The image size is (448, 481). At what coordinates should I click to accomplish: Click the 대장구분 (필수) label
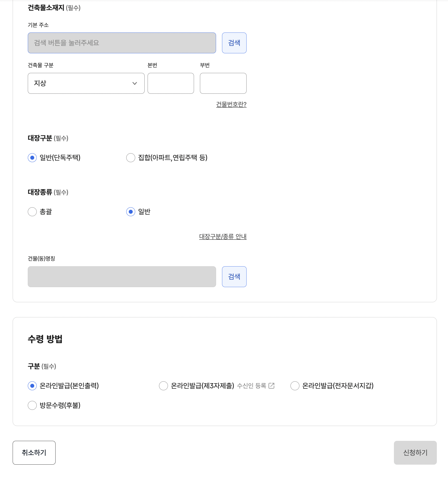[48, 138]
